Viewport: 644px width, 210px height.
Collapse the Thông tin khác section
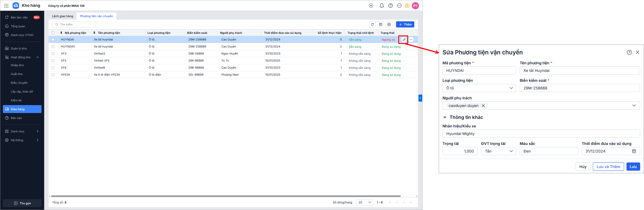445,117
